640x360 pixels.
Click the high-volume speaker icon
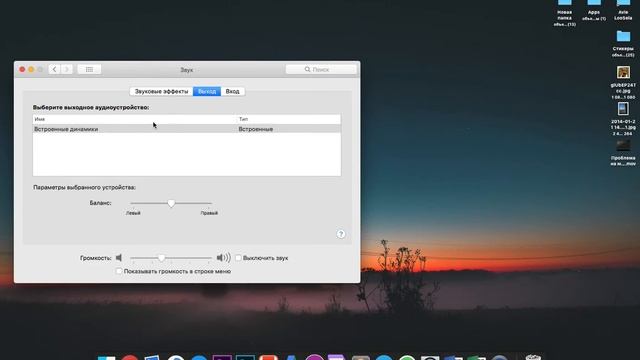(224, 258)
